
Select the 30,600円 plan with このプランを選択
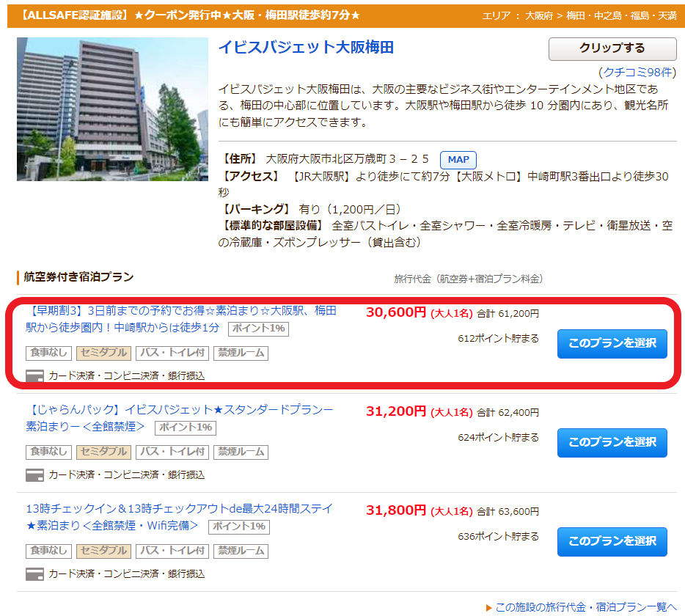tap(612, 343)
